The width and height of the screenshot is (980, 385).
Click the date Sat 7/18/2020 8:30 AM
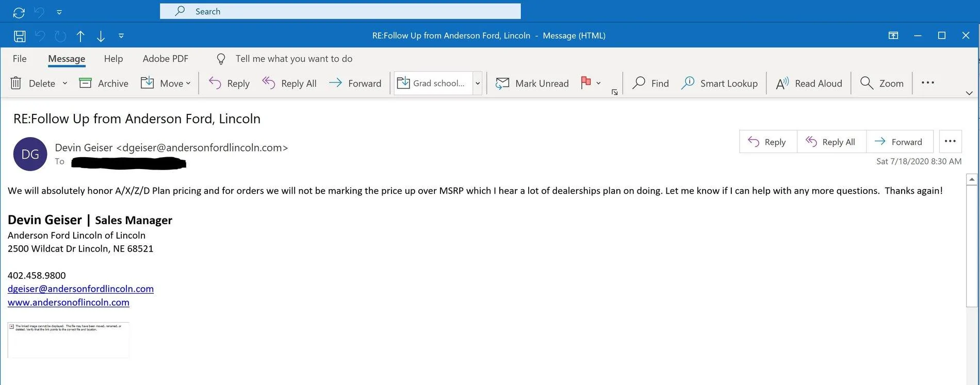(x=919, y=161)
